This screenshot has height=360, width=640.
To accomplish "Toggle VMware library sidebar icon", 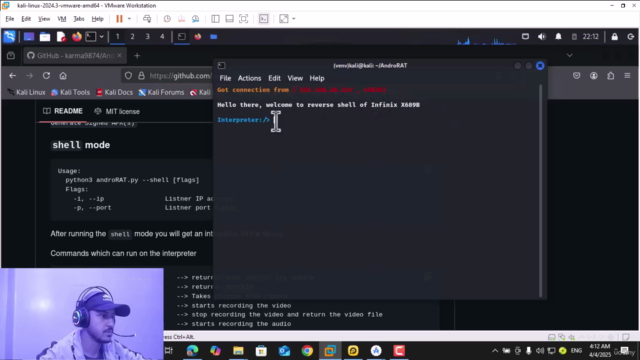I will click(215, 19).
